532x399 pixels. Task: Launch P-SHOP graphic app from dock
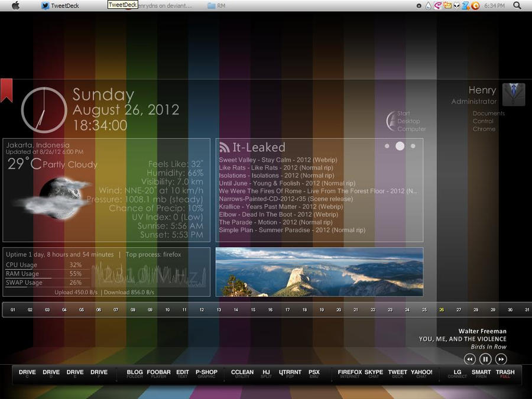[206, 373]
